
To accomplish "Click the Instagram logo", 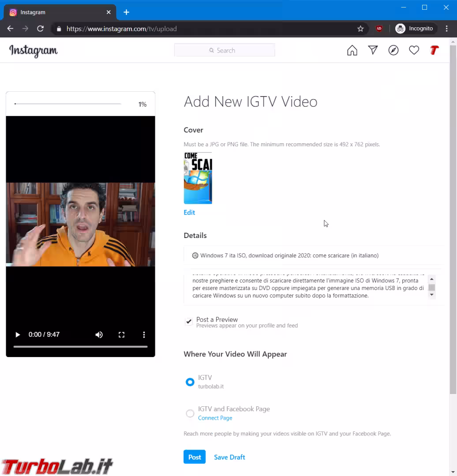I will (x=33, y=51).
